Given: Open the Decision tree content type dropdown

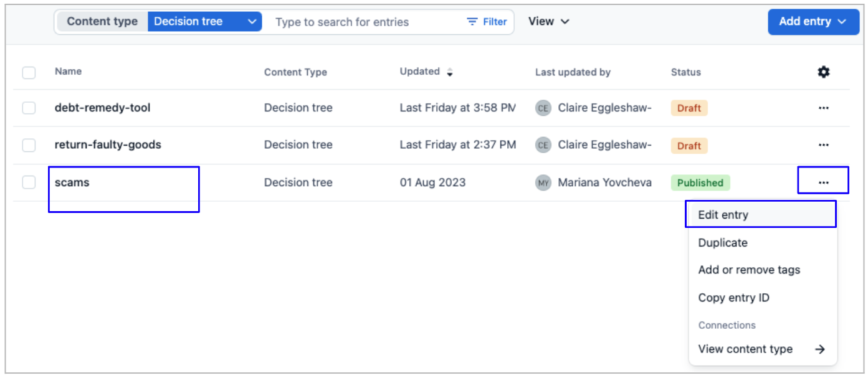Looking at the screenshot, I should point(204,22).
